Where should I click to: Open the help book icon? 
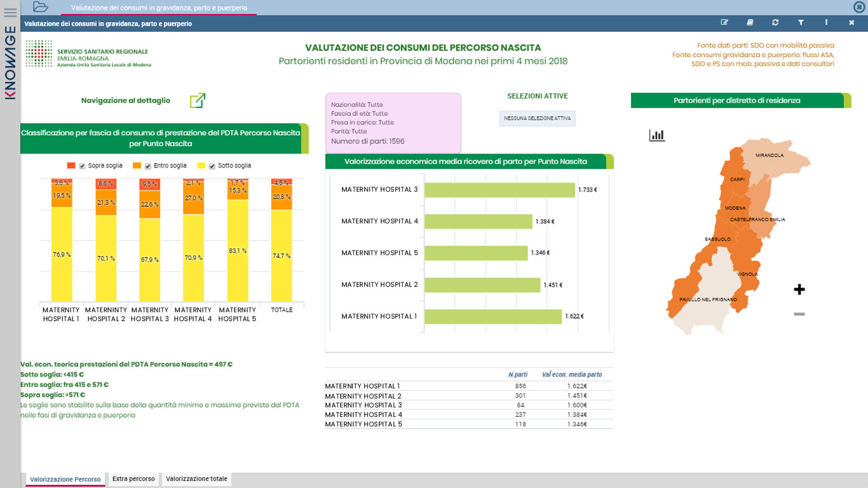(x=750, y=23)
